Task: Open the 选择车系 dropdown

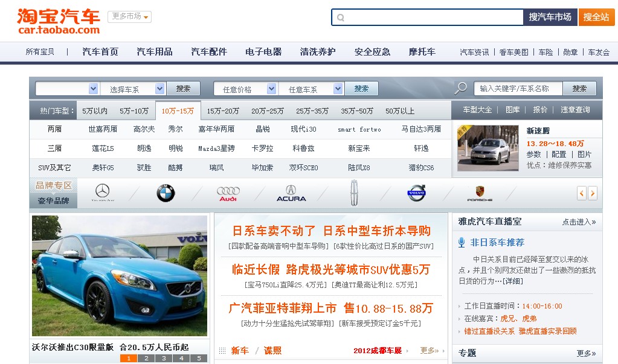Action: (133, 88)
